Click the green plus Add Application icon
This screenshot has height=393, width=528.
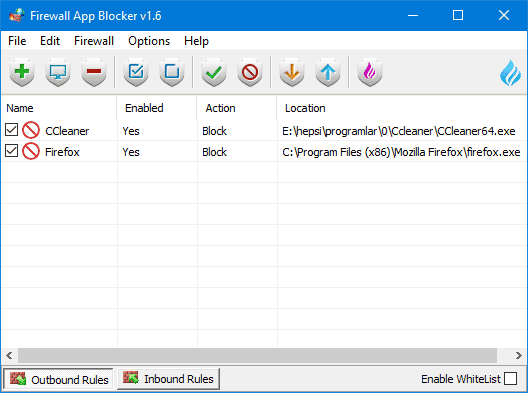pyautogui.click(x=22, y=72)
